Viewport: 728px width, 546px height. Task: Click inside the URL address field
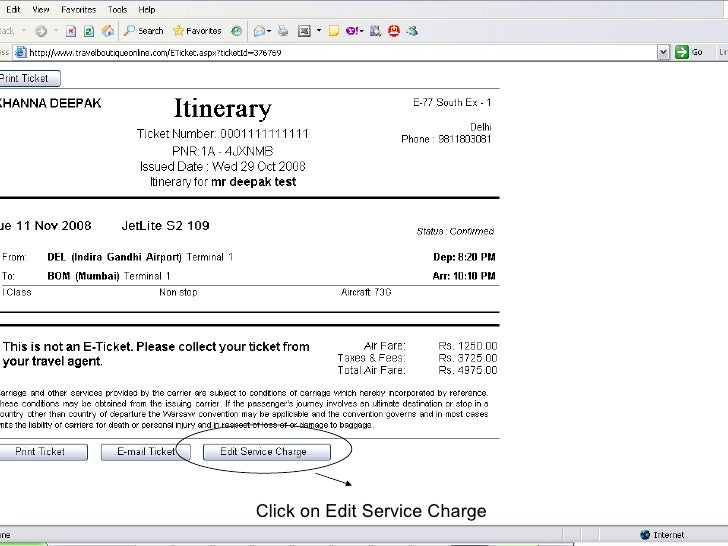(x=300, y=51)
